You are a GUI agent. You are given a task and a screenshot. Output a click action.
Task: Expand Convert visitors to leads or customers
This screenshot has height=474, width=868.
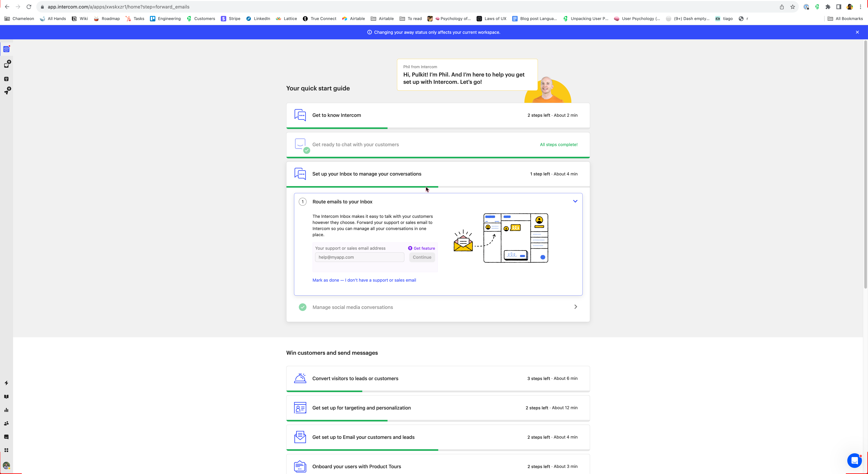pos(438,379)
